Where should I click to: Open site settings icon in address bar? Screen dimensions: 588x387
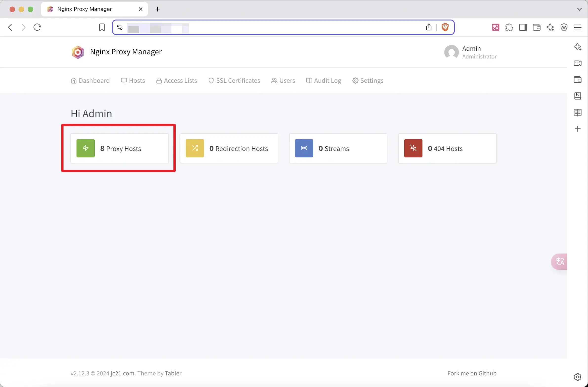(120, 27)
